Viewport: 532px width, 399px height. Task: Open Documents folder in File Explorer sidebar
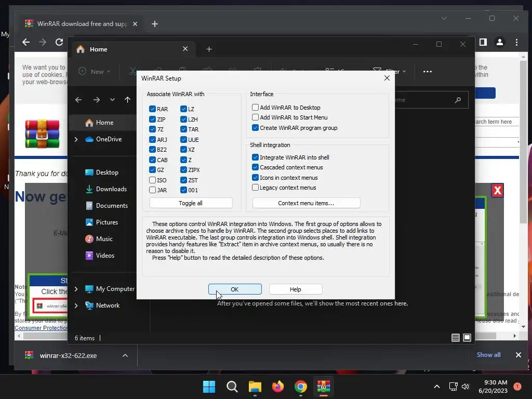coord(107,206)
